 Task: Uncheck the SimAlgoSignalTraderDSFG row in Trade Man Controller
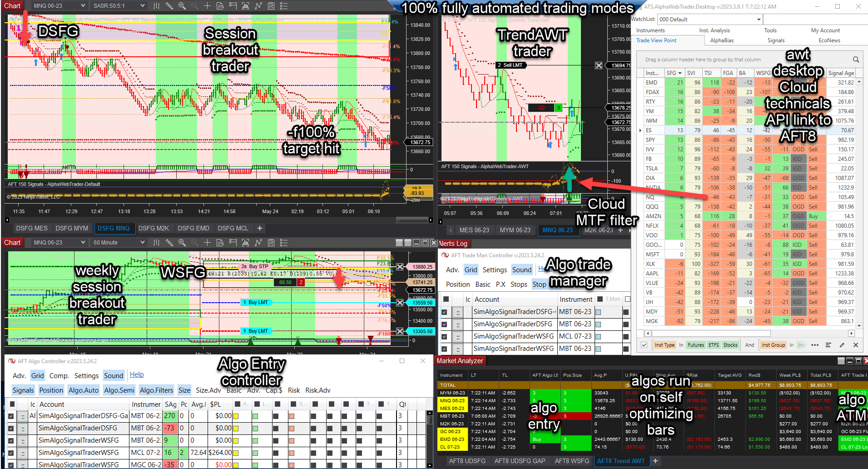click(444, 324)
